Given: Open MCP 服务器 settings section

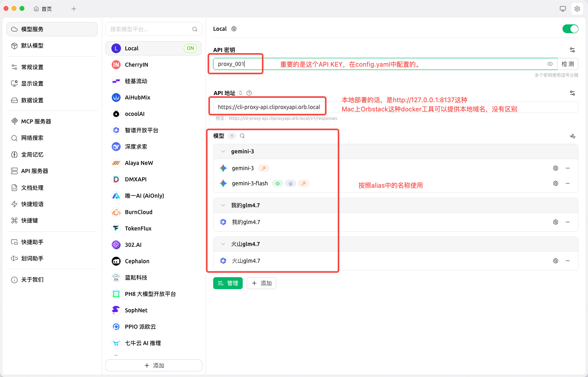Looking at the screenshot, I should pos(52,121).
